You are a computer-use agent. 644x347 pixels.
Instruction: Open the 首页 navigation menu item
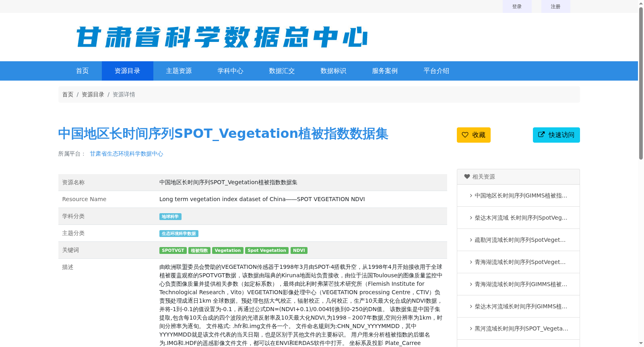(82, 71)
